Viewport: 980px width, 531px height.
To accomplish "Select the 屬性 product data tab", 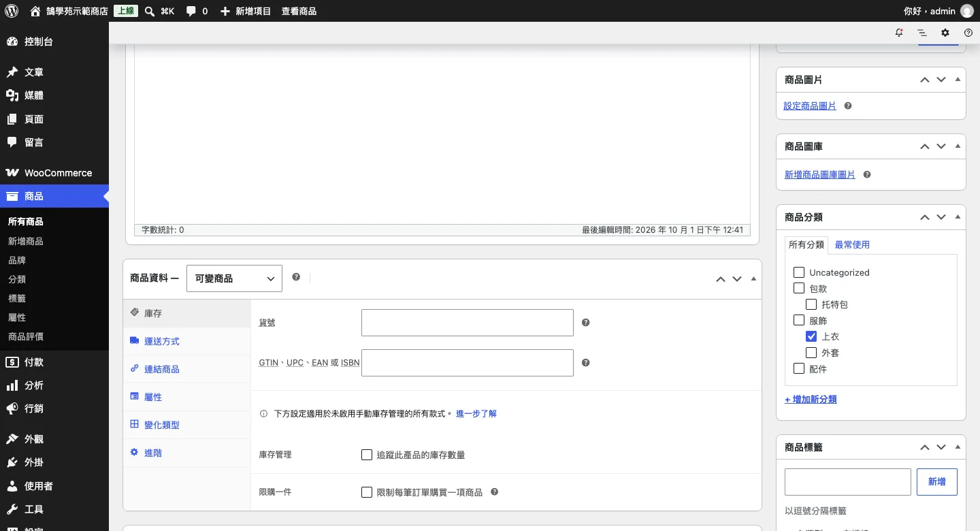I will click(187, 398).
